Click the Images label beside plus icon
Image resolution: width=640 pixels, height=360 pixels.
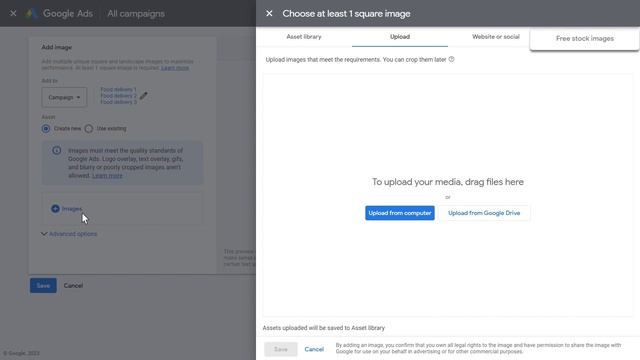click(72, 209)
